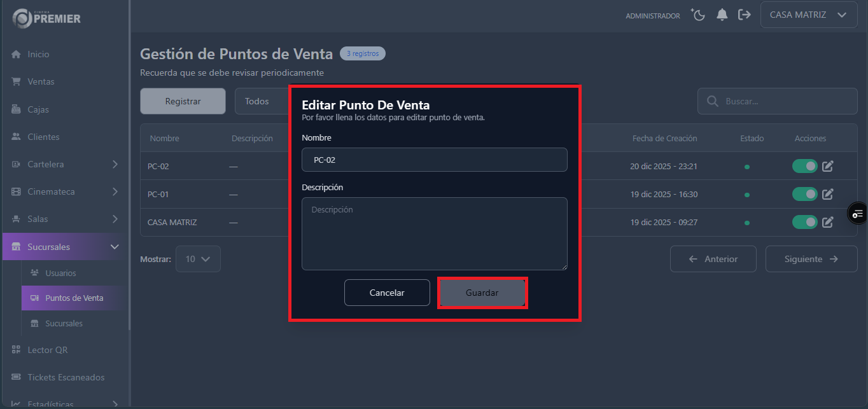Edit the PC-01 record via its pencil icon

point(828,194)
